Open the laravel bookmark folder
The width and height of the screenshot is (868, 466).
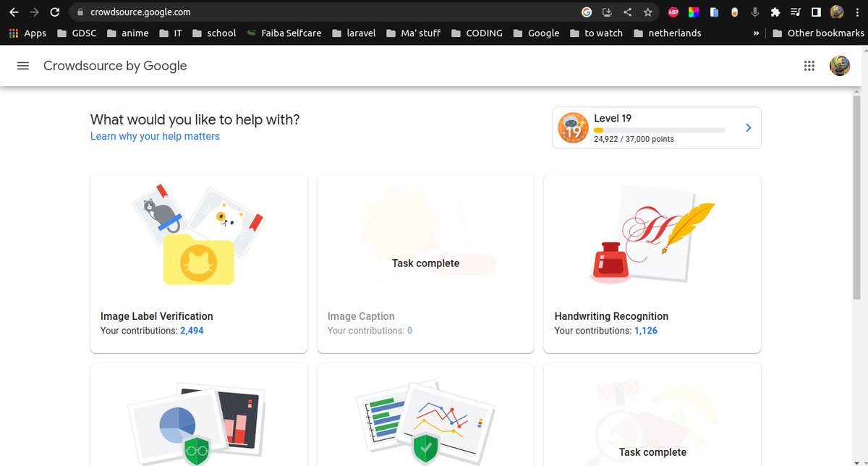(x=354, y=33)
